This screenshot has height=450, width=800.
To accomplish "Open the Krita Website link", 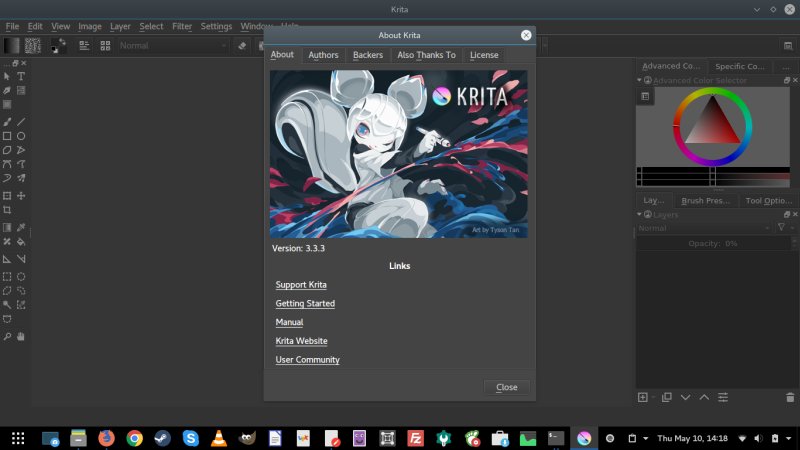I will tap(302, 341).
